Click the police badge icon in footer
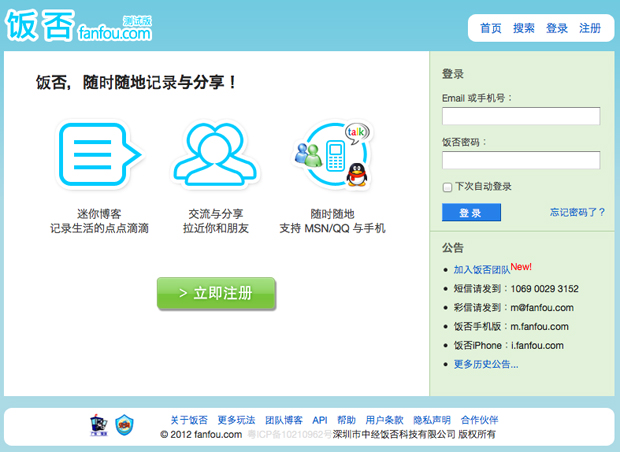620x452 pixels. (98, 425)
